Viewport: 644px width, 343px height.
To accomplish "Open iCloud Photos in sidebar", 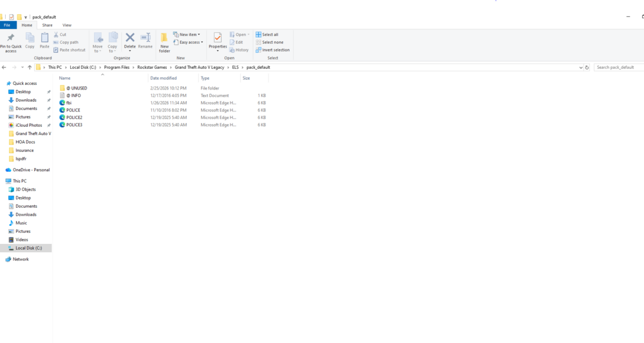I will (x=29, y=125).
